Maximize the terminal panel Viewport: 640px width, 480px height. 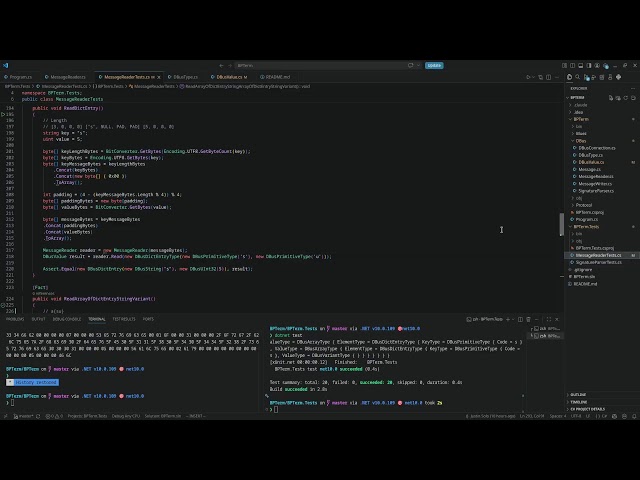click(x=549, y=319)
